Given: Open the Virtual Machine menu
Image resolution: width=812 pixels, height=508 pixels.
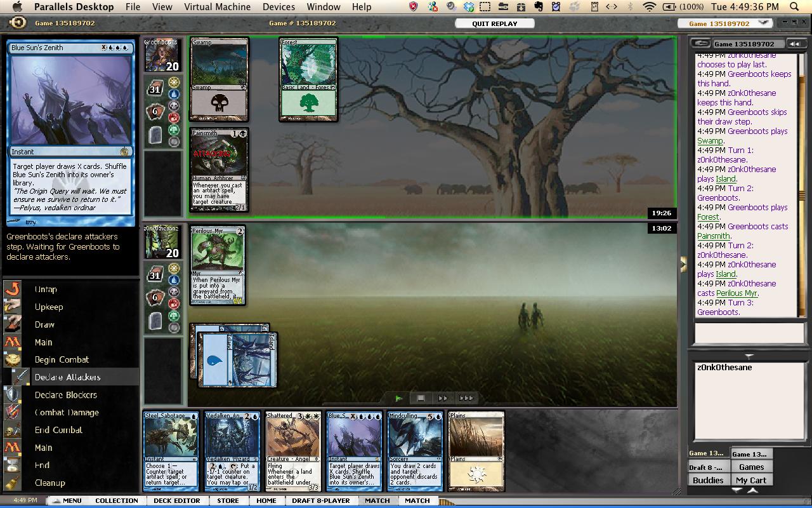Looking at the screenshot, I should point(217,7).
